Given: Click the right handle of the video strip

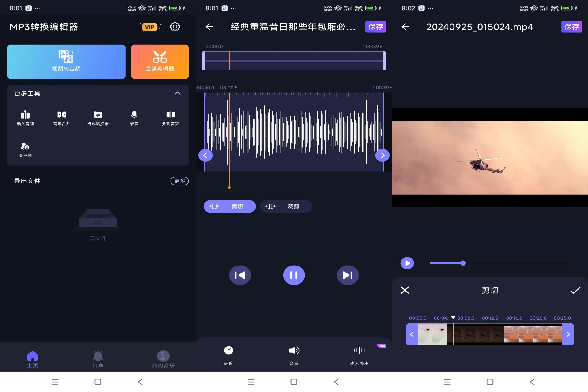Looking at the screenshot, I should click(568, 334).
